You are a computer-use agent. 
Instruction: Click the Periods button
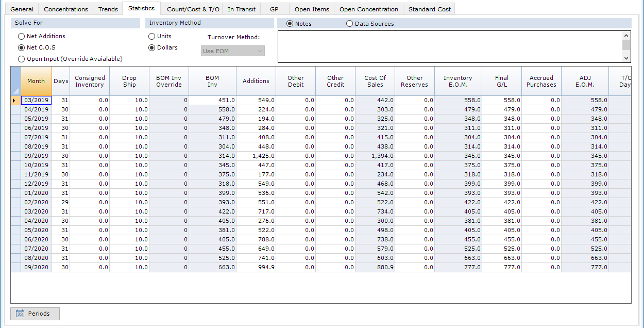[x=35, y=314]
